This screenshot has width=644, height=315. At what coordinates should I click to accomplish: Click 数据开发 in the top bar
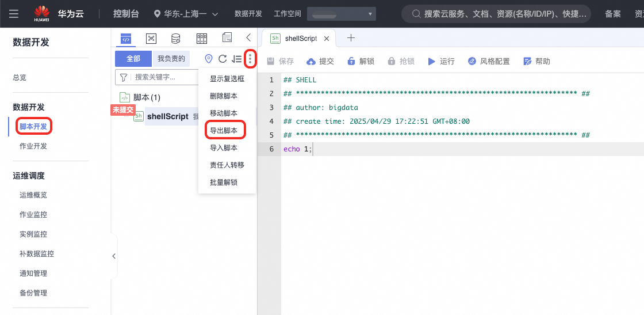point(248,14)
